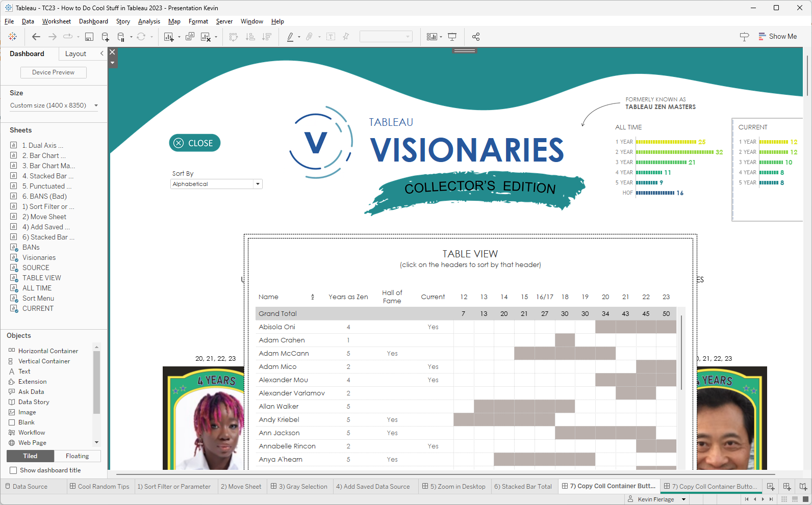Click the Save icon in toolbar
Screen dimensions: 812x505
89,37
